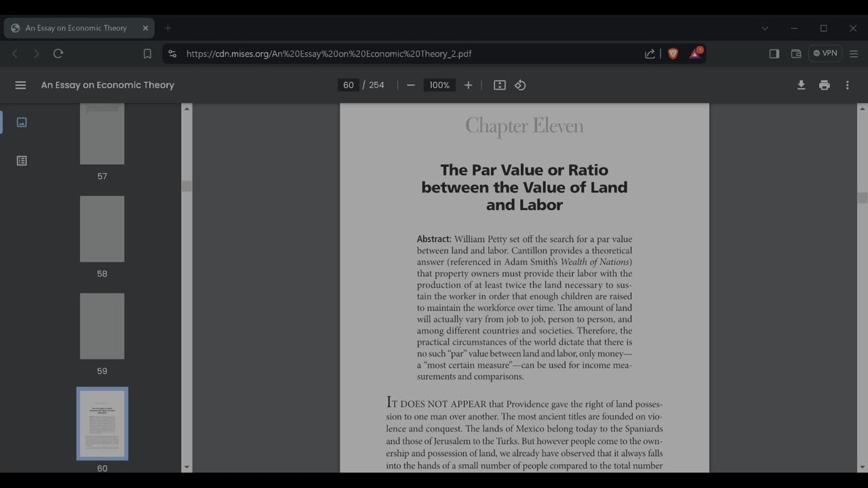The image size is (868, 488).
Task: Go forward in browser history
Action: [x=37, y=54]
